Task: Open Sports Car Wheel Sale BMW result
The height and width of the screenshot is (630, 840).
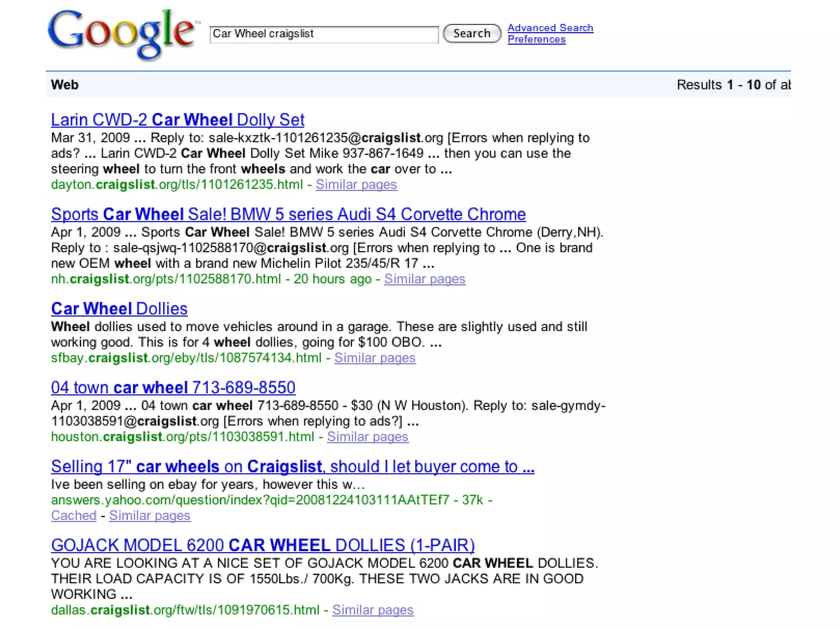Action: point(288,214)
